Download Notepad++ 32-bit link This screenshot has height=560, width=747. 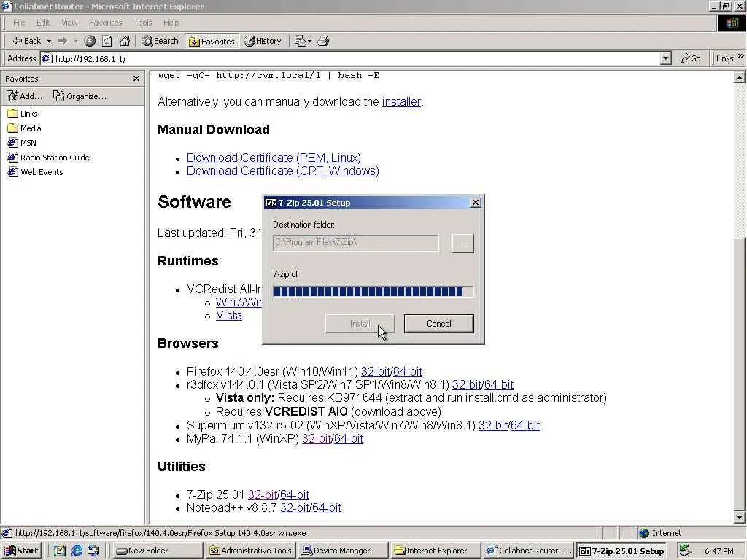pos(295,508)
